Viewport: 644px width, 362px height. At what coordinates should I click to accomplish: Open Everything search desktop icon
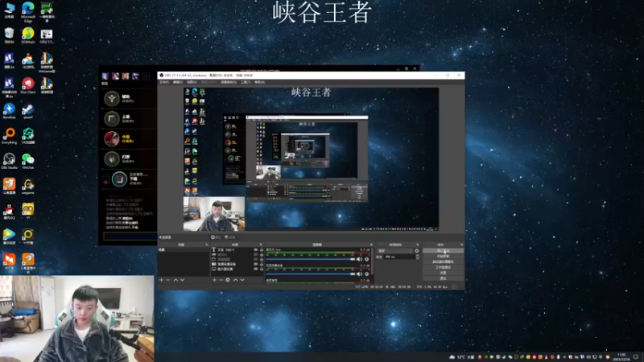pyautogui.click(x=9, y=136)
